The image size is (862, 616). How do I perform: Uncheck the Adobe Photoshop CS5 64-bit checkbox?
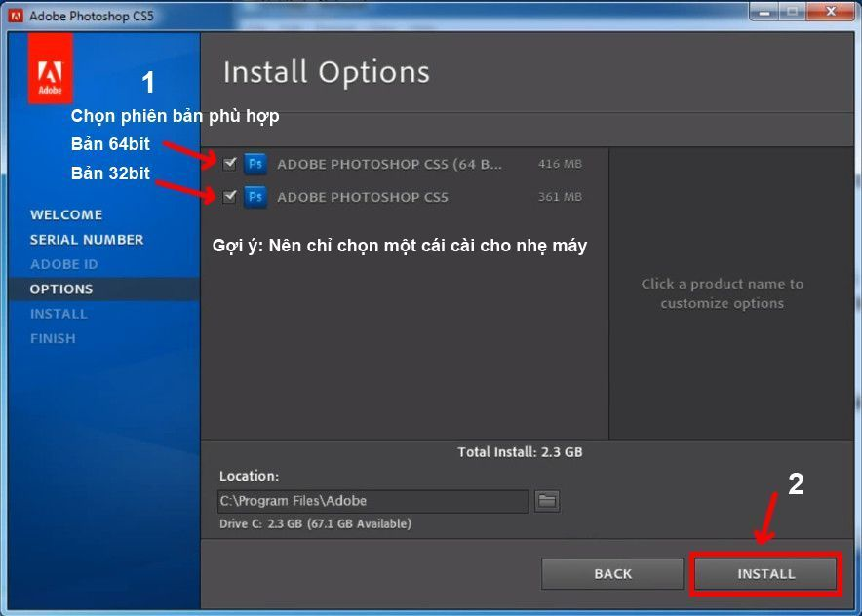pyautogui.click(x=230, y=164)
